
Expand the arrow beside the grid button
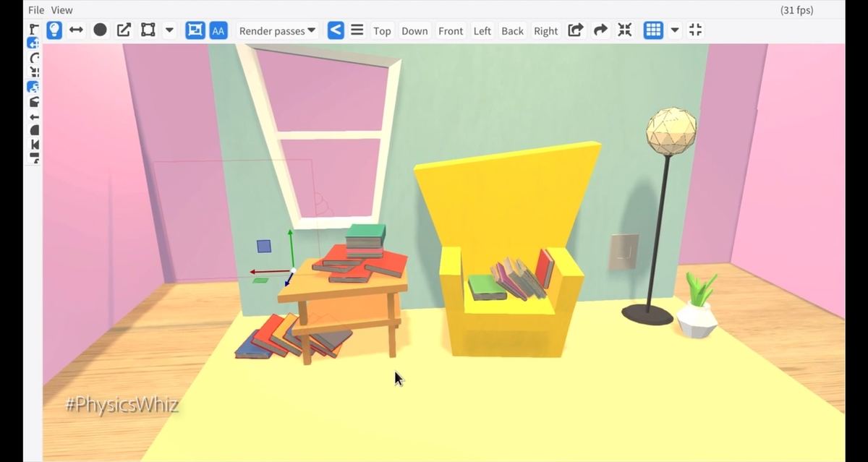pos(675,30)
